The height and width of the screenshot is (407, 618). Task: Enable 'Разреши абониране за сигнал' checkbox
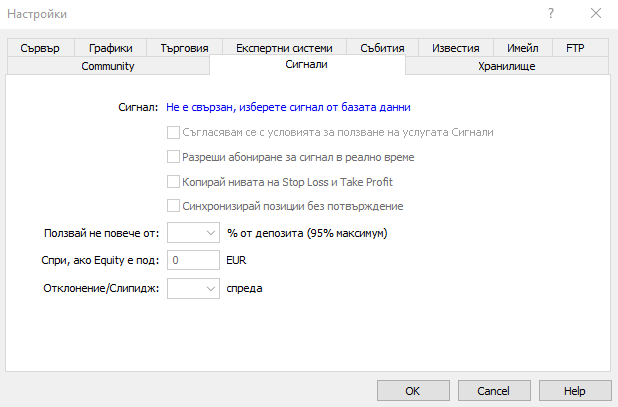(x=173, y=157)
